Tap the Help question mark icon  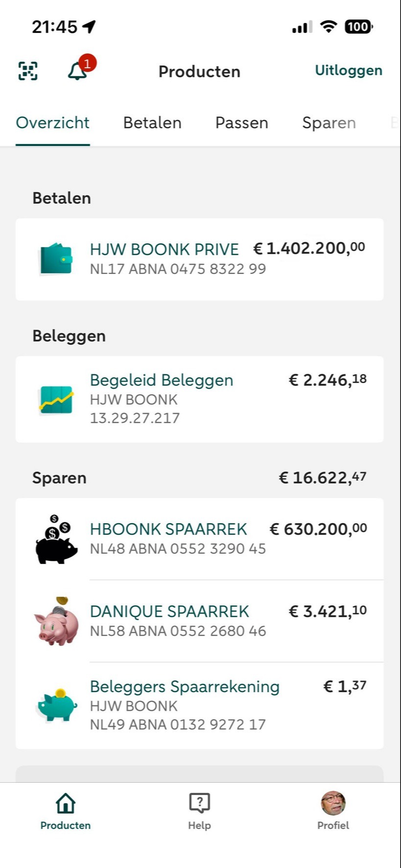pos(199,803)
